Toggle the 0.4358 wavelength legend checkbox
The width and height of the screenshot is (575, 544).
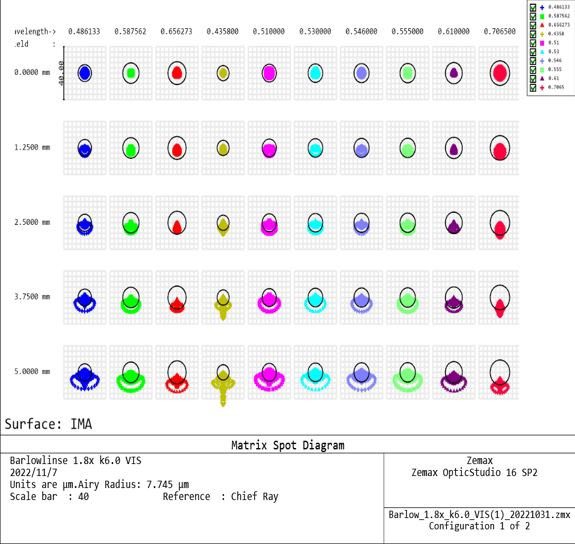point(533,34)
